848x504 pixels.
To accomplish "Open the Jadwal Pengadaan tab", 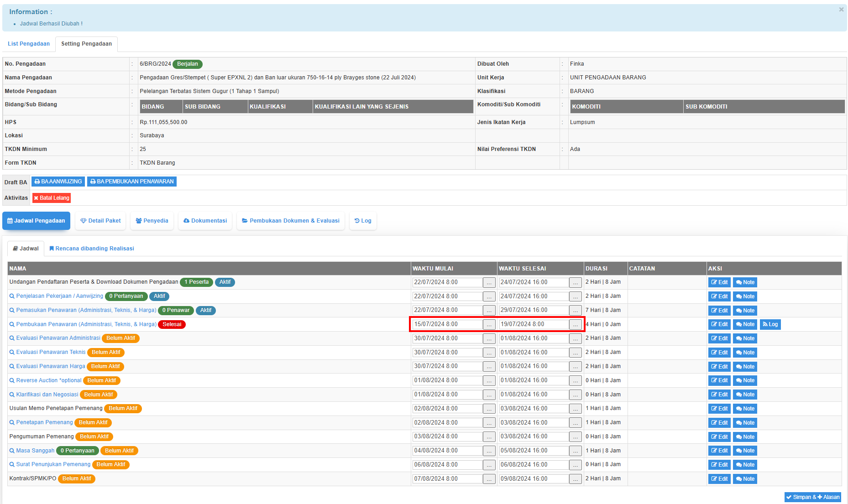I will [x=36, y=221].
